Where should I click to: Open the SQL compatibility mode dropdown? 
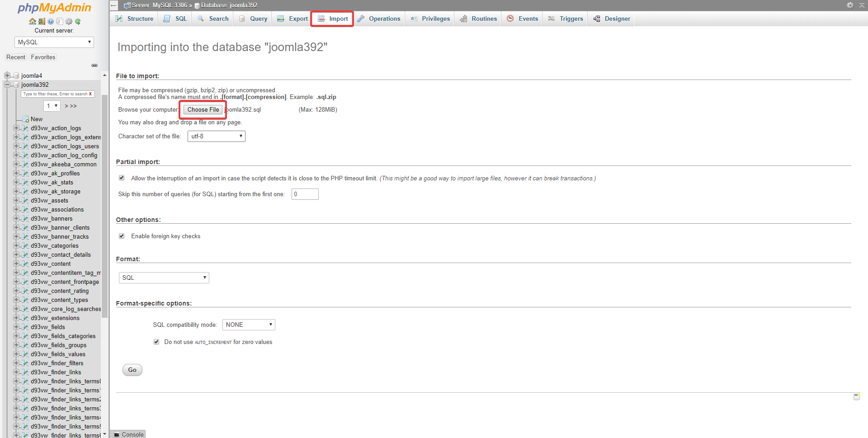click(x=249, y=325)
